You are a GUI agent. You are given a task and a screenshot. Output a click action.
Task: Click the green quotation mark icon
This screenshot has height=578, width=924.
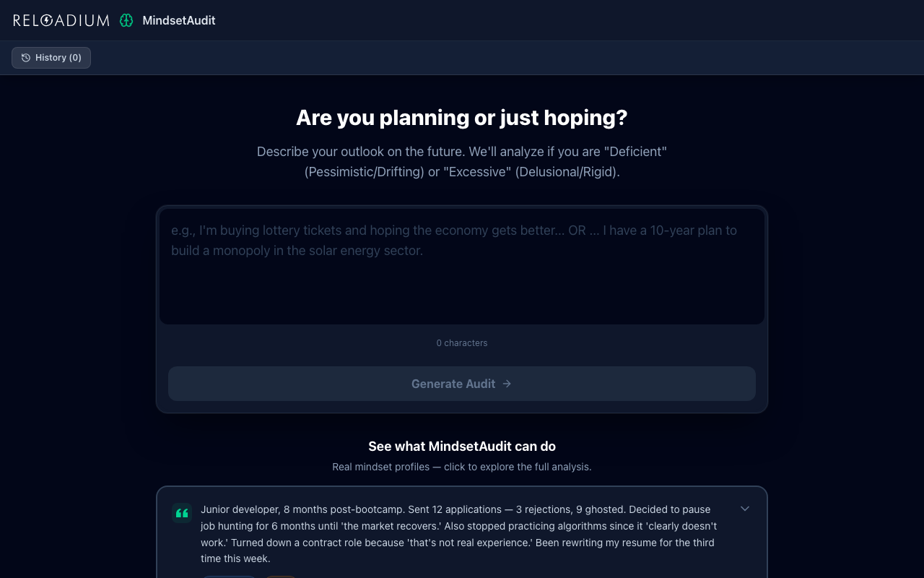click(x=182, y=513)
